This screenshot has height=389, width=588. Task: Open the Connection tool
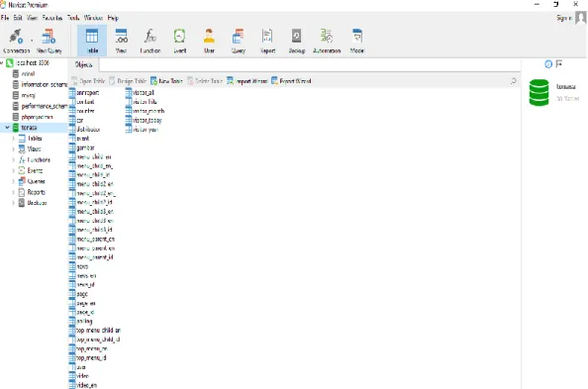pyautogui.click(x=16, y=41)
